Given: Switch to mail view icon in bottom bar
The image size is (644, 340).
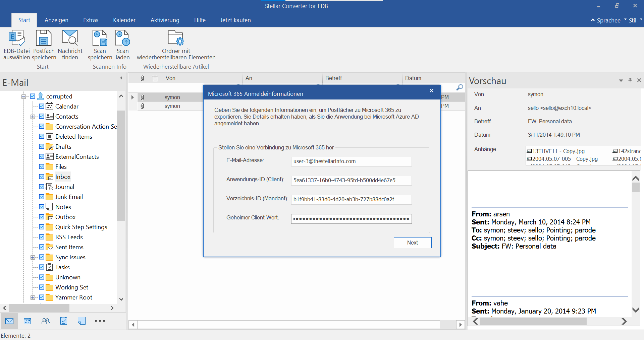Looking at the screenshot, I should [9, 321].
